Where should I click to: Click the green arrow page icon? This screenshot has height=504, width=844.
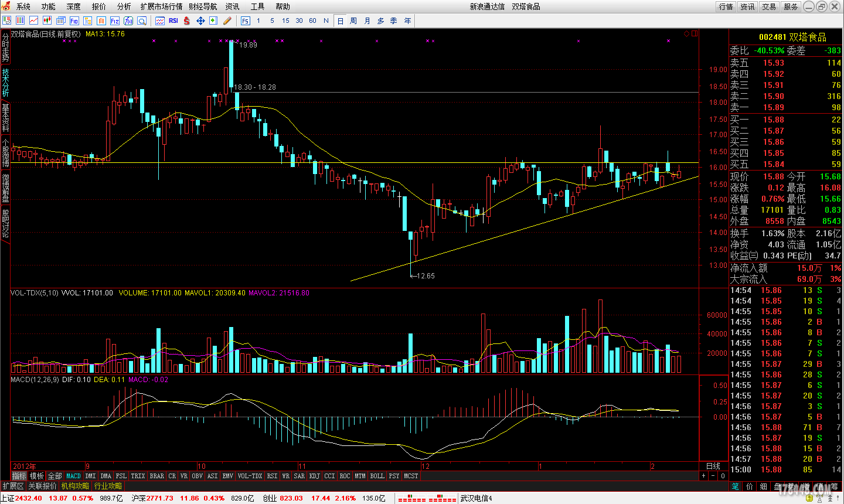[x=213, y=21]
